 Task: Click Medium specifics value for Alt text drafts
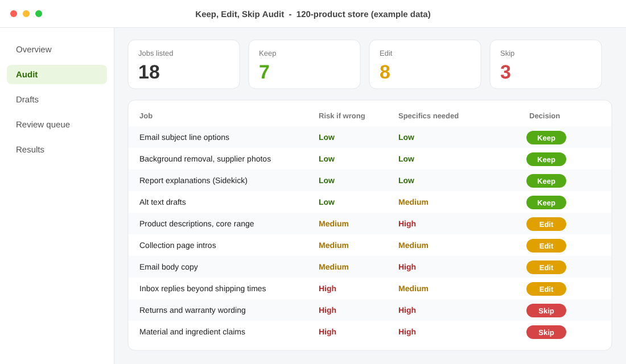413,202
